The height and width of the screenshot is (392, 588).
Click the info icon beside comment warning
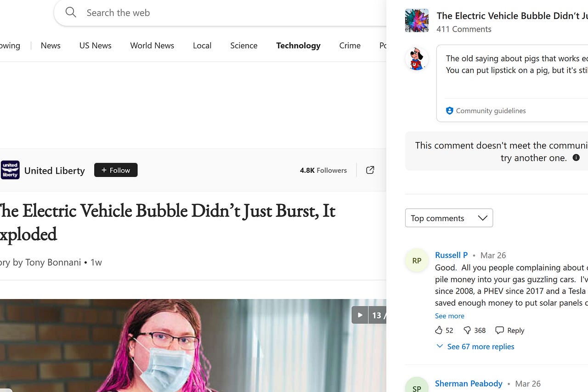coord(576,158)
